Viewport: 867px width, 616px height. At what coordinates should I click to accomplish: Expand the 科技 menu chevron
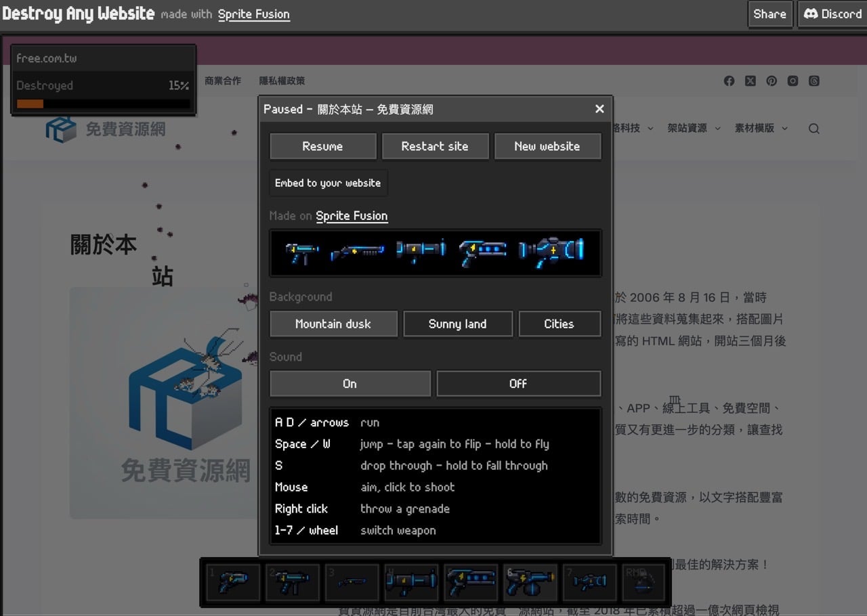650,128
